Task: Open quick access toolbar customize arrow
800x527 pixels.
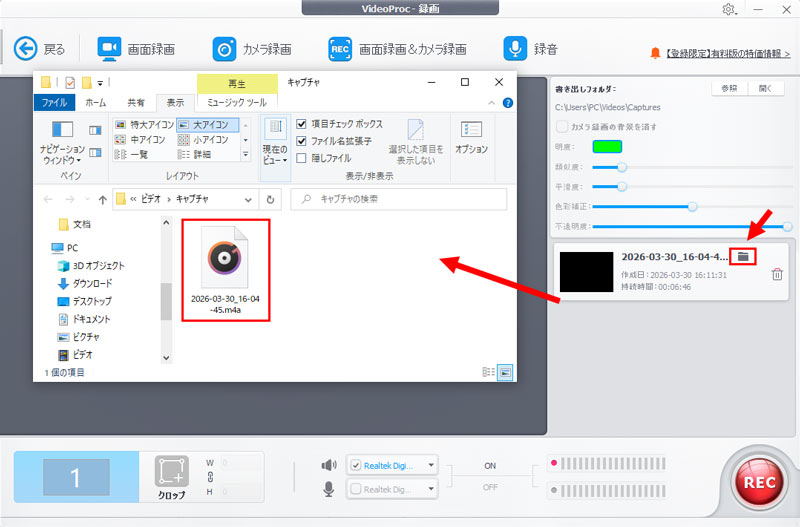Action: [x=100, y=83]
